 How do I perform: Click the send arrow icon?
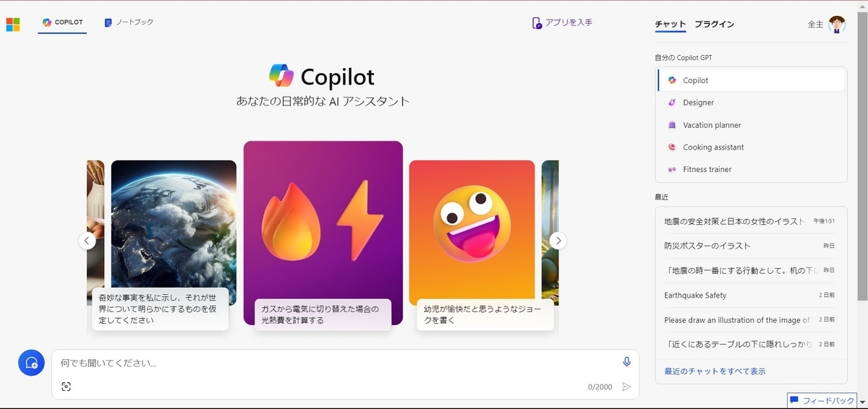pyautogui.click(x=626, y=387)
